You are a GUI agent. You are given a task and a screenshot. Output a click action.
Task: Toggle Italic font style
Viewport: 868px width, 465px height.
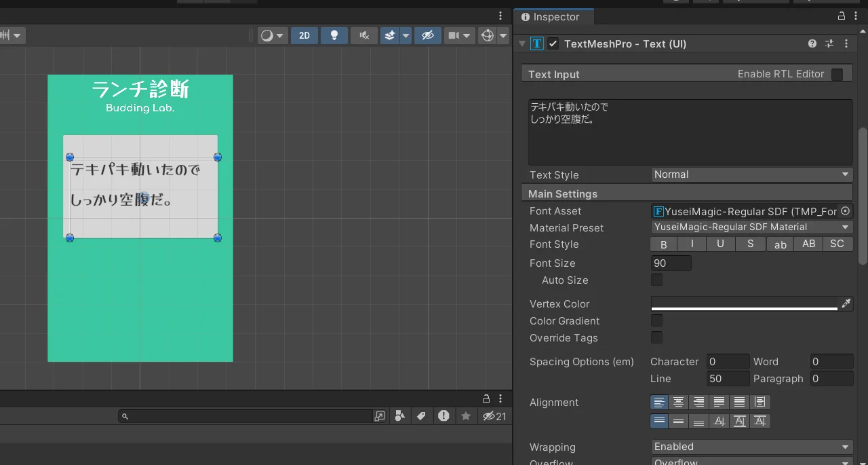[692, 244]
